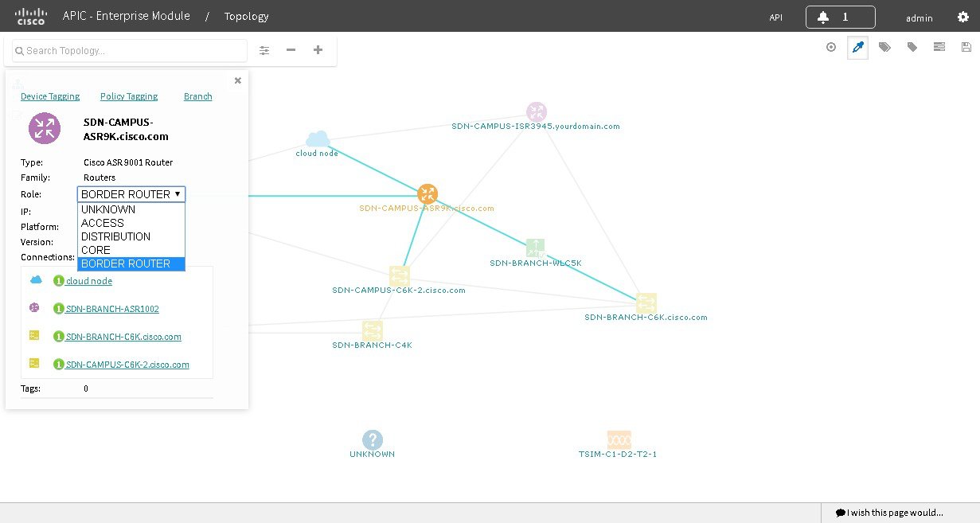Screen dimensions: 980x523
Task: Select the SDN-BRANCH-C6K switch node
Action: click(x=646, y=302)
